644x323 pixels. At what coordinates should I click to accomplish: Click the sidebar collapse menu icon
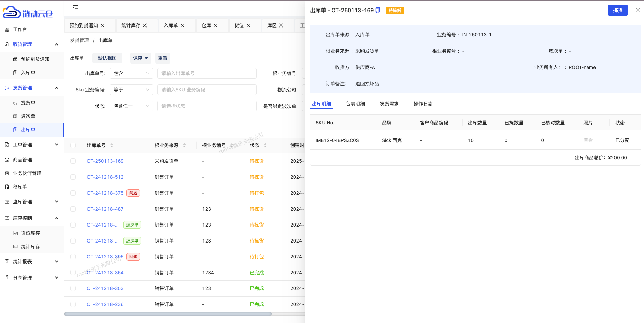pos(76,8)
